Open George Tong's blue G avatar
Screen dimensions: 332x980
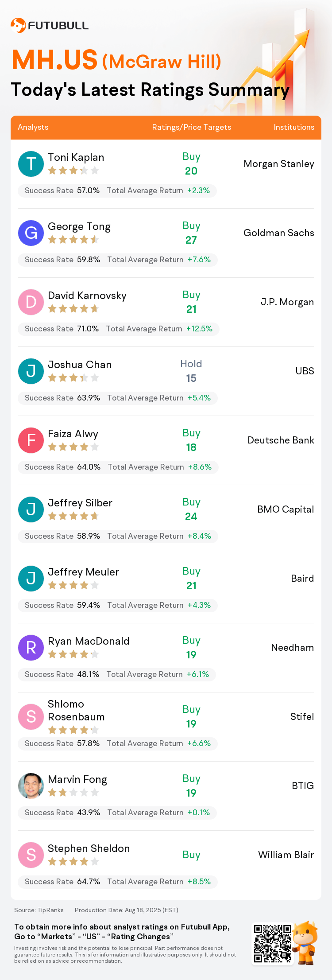point(31,233)
